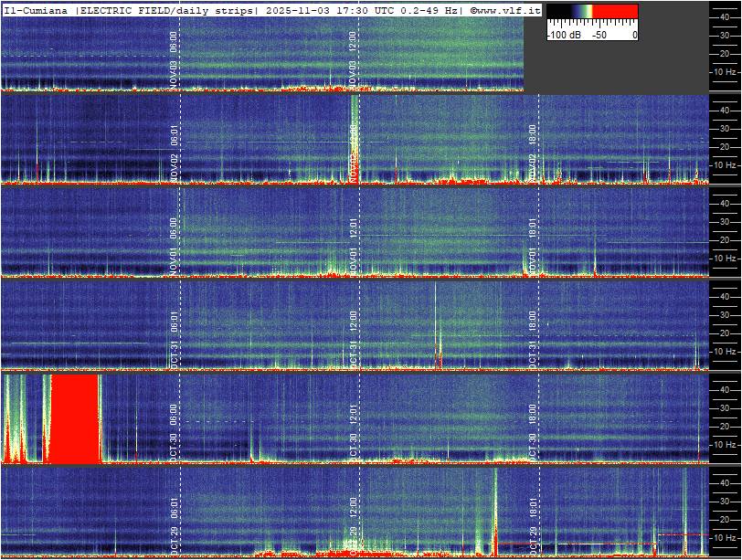Click the 10 Hz axis label on top strip

[x=725, y=71]
